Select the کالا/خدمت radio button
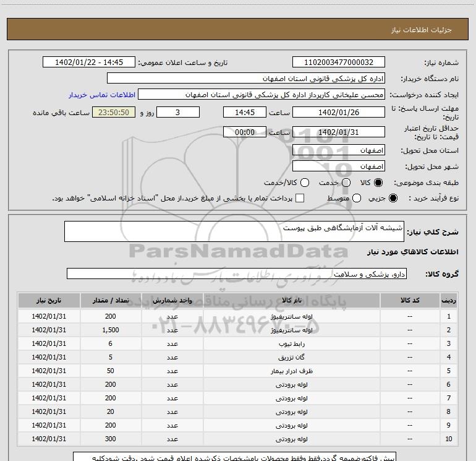This screenshot has height=461, width=476. (x=305, y=183)
